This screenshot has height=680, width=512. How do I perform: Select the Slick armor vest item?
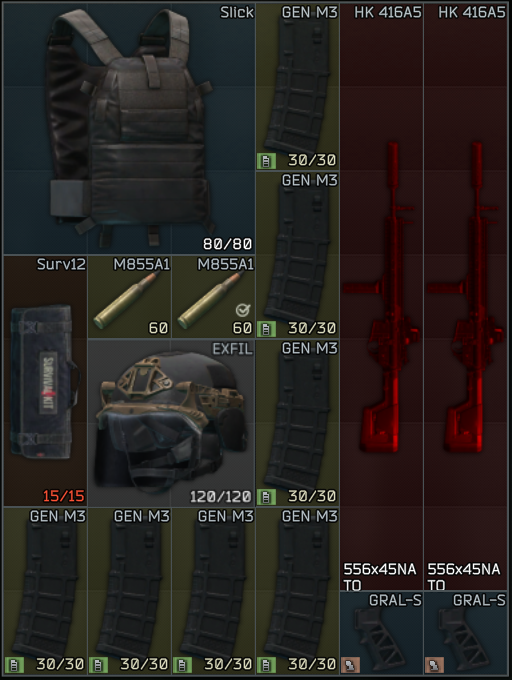pyautogui.click(x=129, y=128)
